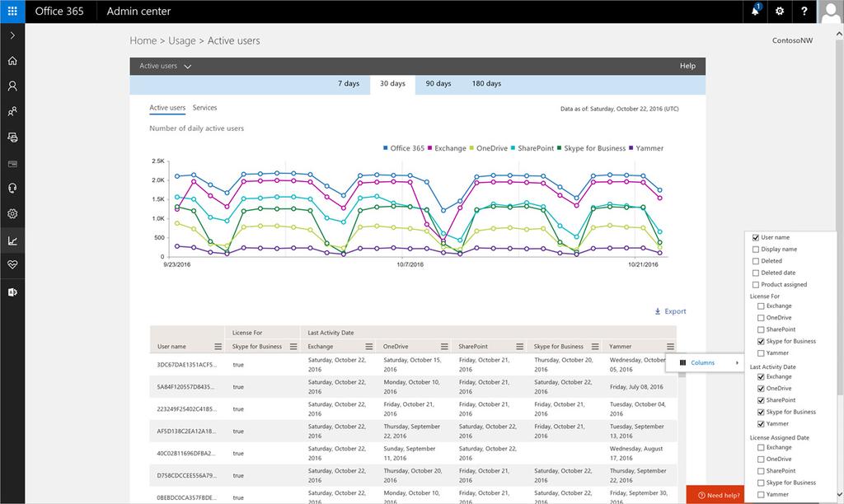This screenshot has height=504, width=844.
Task: Click Office 365 header link
Action: tap(59, 12)
